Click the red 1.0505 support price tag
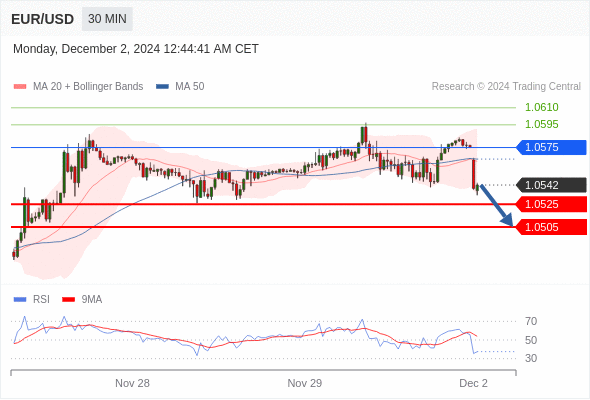This screenshot has height=400, width=590. tap(551, 227)
